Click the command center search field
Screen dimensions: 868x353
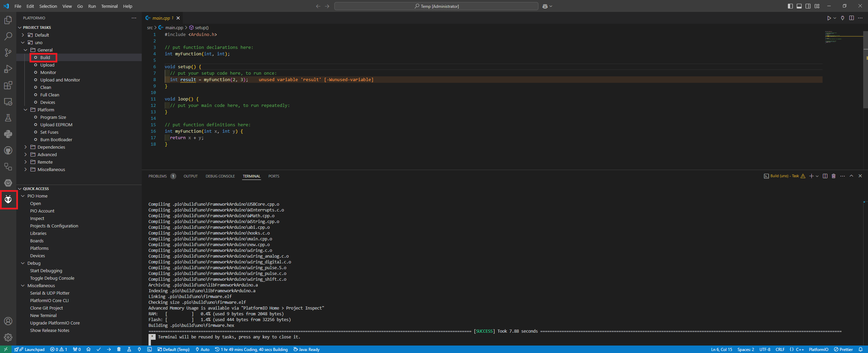(436, 6)
